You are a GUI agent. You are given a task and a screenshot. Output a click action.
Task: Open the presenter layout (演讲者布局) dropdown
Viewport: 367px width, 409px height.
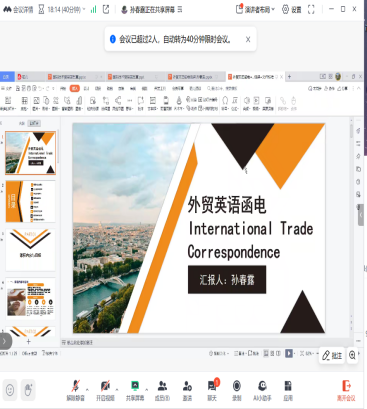pyautogui.click(x=255, y=10)
